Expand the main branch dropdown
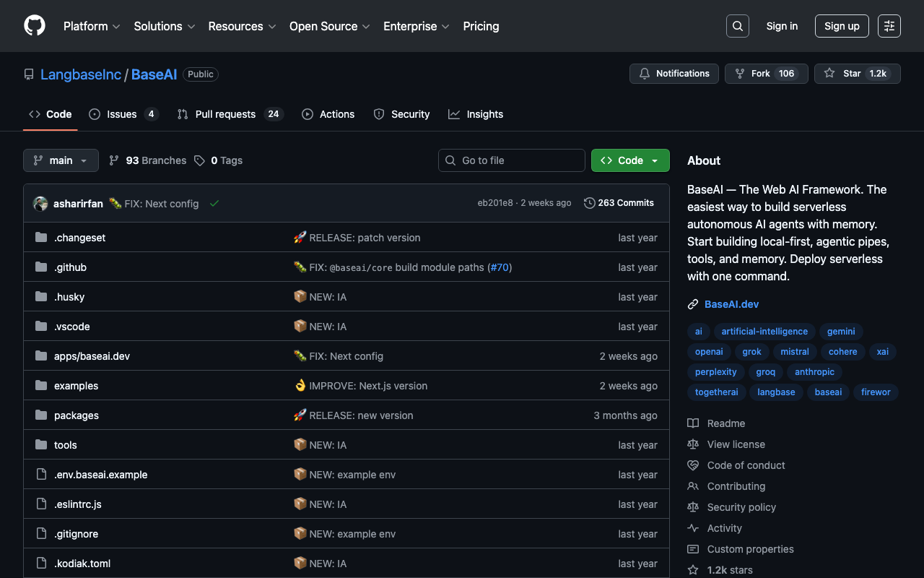Image resolution: width=924 pixels, height=578 pixels. click(x=61, y=160)
